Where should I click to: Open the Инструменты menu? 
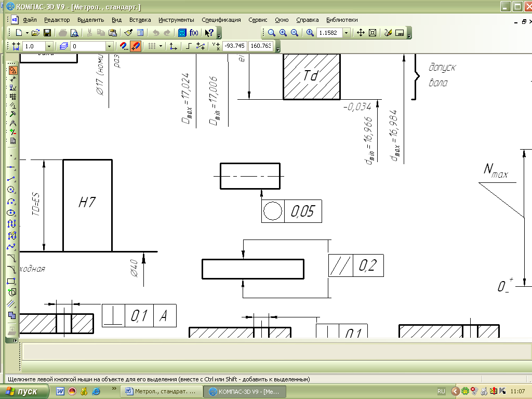[x=176, y=20]
